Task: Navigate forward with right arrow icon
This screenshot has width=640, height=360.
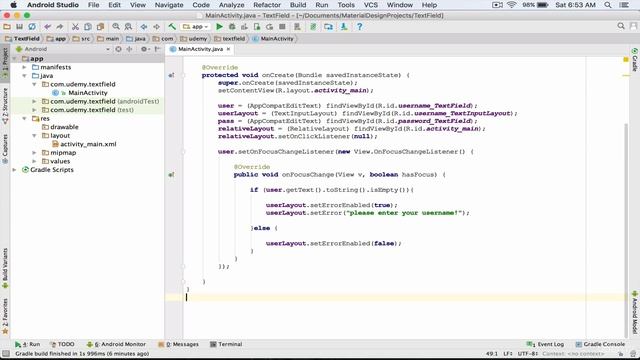Action: tap(156, 27)
